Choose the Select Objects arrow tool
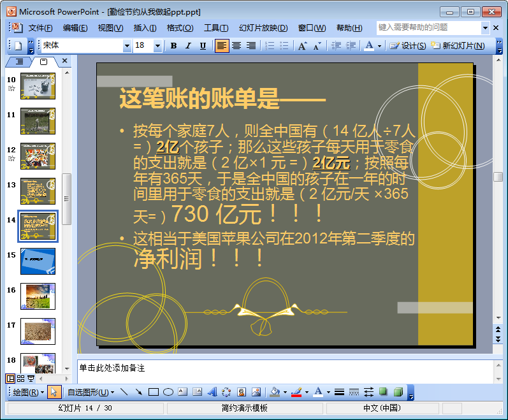Image resolution: width=508 pixels, height=420 pixels. [x=54, y=393]
